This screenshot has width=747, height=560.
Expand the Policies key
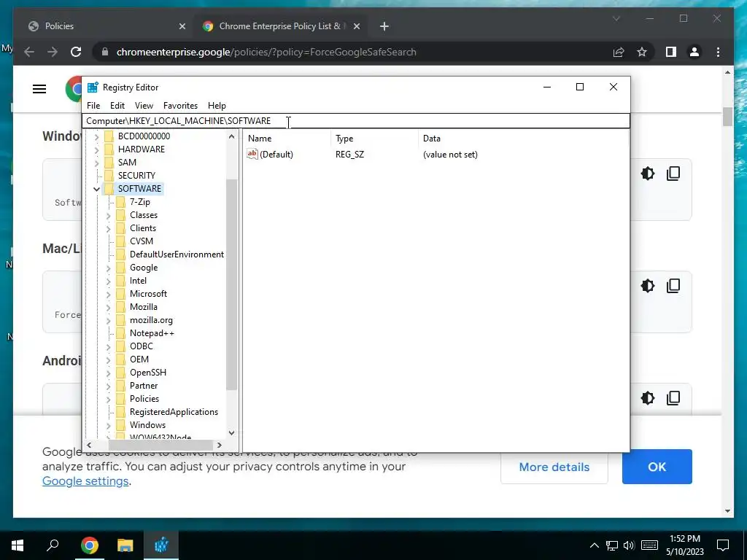(x=108, y=399)
